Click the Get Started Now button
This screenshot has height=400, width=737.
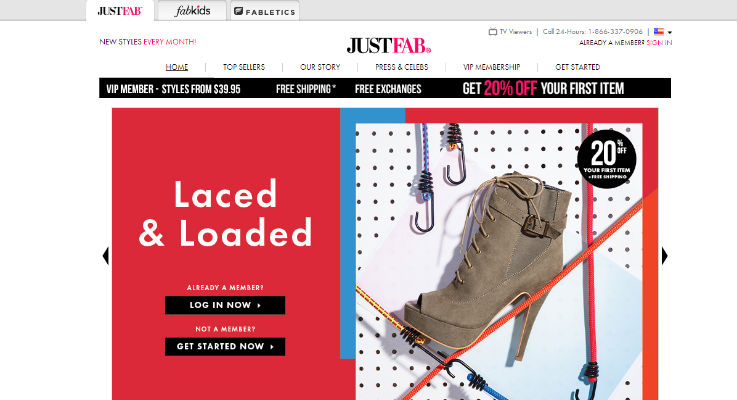pos(225,346)
